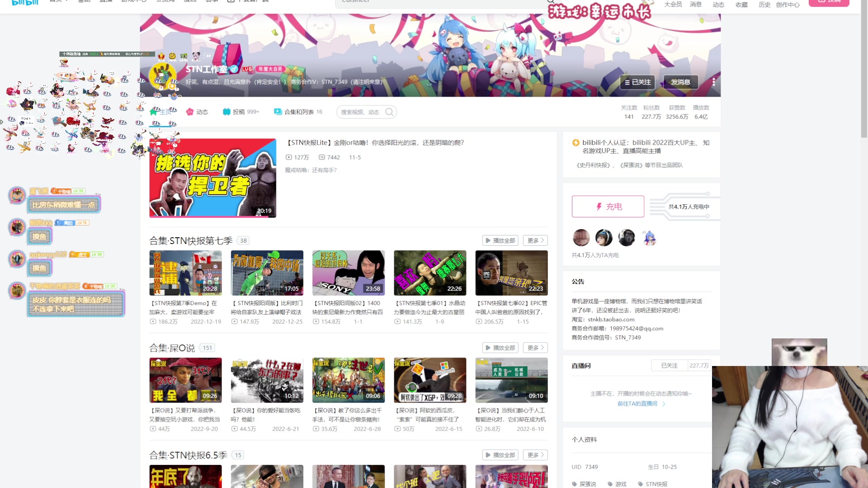Click the search icon next to 搜索视频、动态
This screenshot has height=488, width=868.
click(x=389, y=112)
